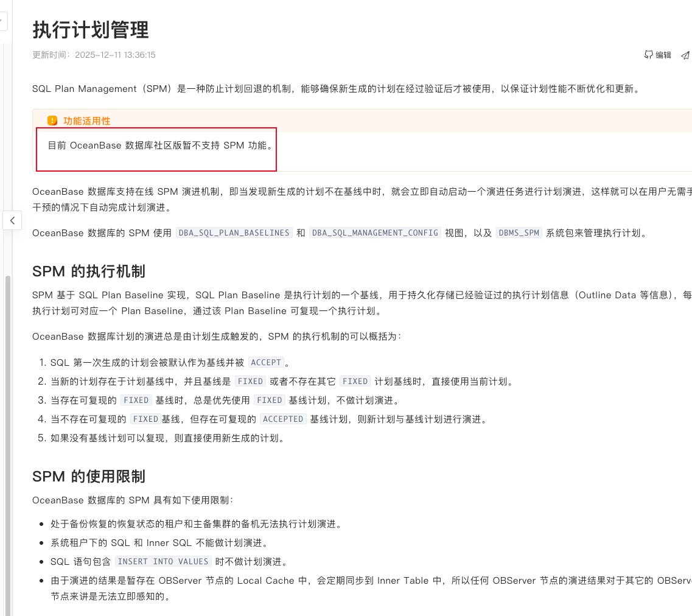Open the dropdown at top-left sidebar edge

point(2,21)
